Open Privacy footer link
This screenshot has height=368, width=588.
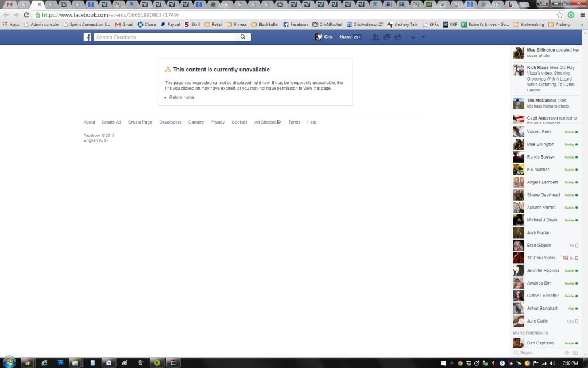218,122
